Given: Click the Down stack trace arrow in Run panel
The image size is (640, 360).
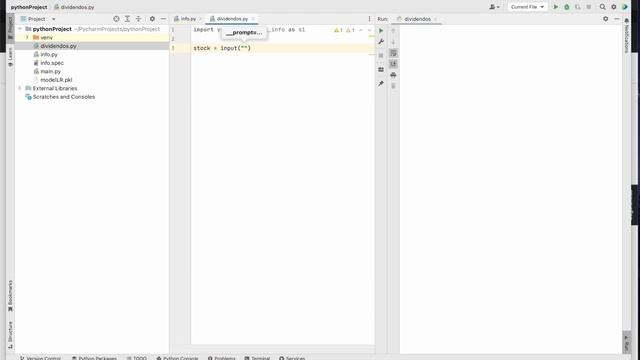Looking at the screenshot, I should (x=393, y=42).
